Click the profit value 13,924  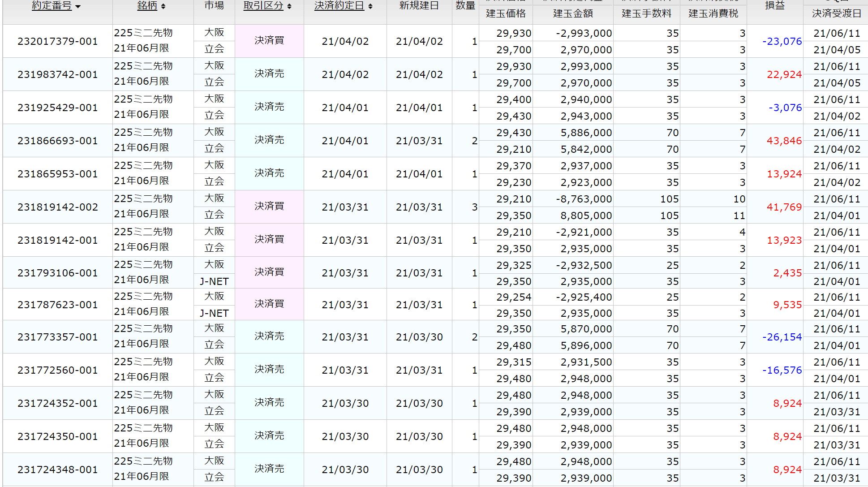(784, 174)
